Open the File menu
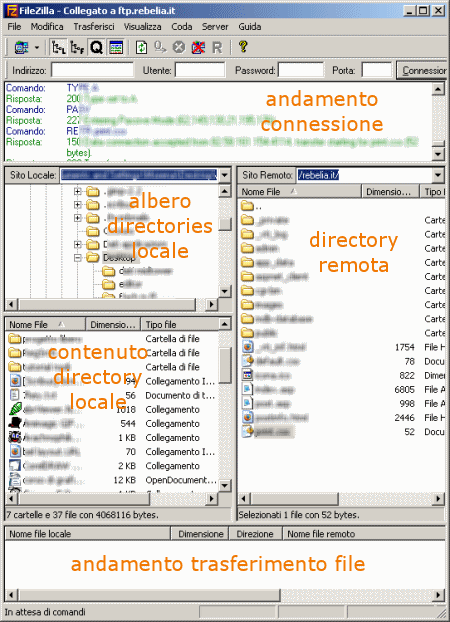450x622 pixels. point(14,27)
